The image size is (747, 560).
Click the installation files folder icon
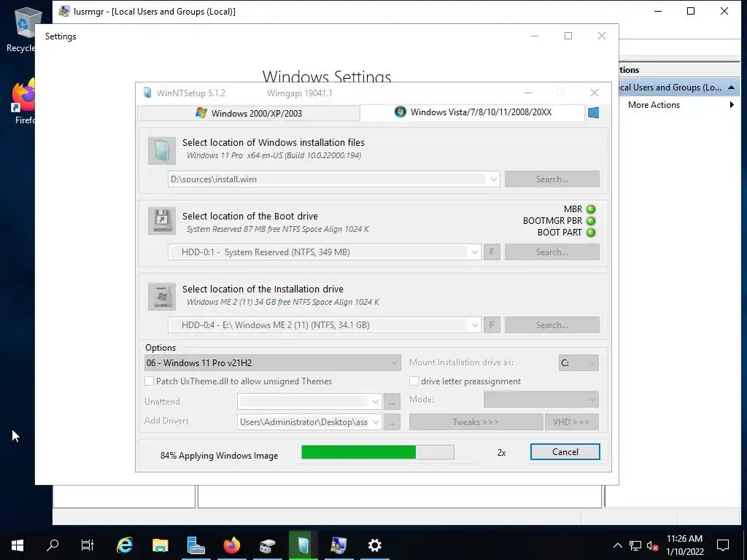[x=162, y=150]
